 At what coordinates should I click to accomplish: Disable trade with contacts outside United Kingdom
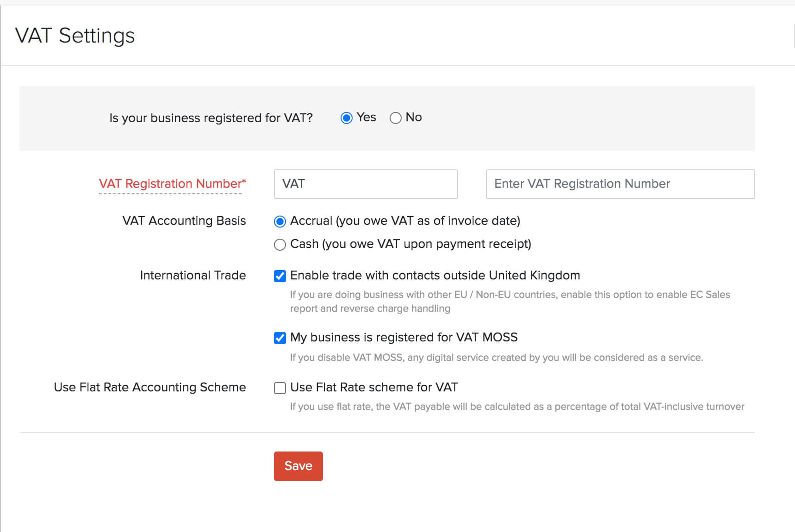tap(279, 275)
